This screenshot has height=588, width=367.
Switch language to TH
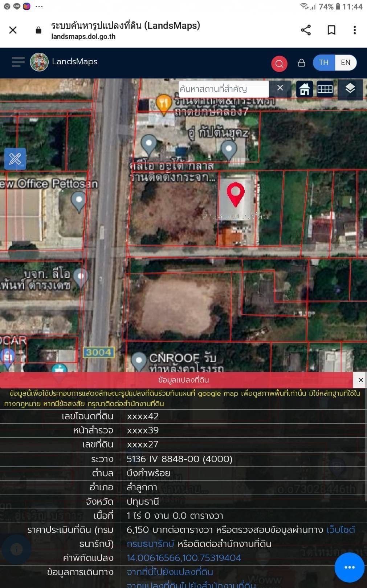click(324, 63)
